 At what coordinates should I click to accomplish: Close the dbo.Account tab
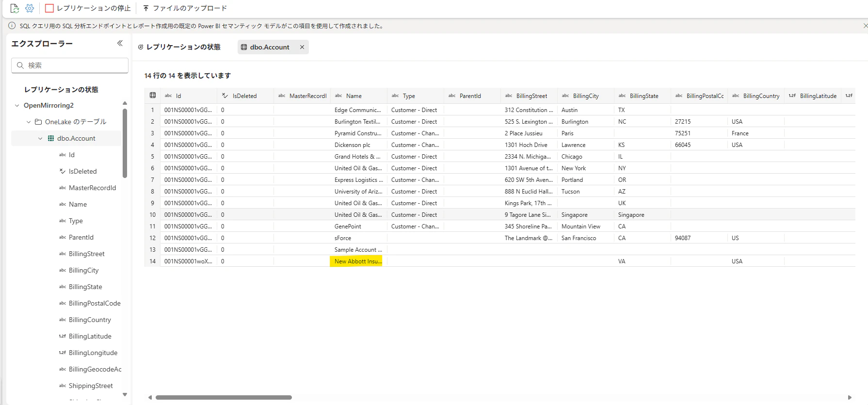302,47
